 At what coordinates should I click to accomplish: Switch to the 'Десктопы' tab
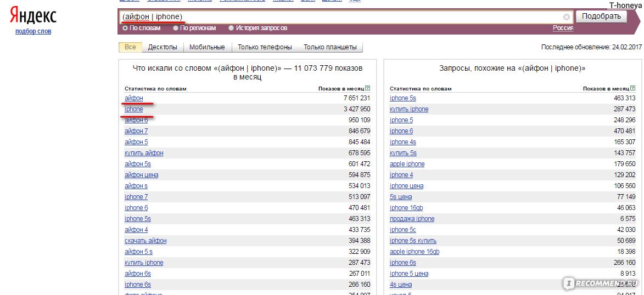163,47
